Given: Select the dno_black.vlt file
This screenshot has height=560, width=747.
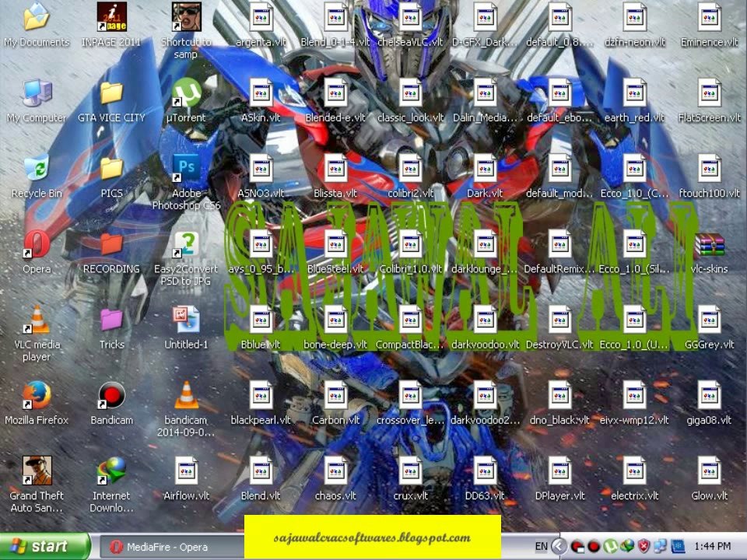Looking at the screenshot, I should tap(559, 395).
